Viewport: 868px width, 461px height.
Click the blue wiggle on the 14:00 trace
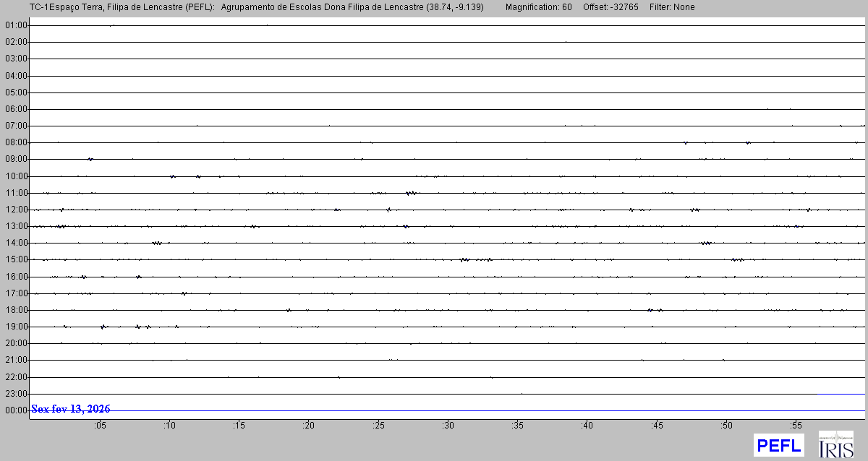(x=707, y=243)
